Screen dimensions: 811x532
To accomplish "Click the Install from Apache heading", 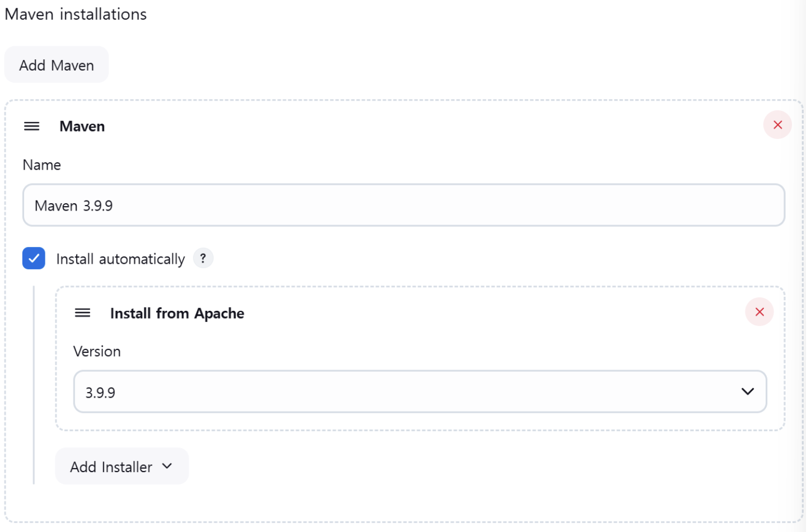I will (x=177, y=314).
